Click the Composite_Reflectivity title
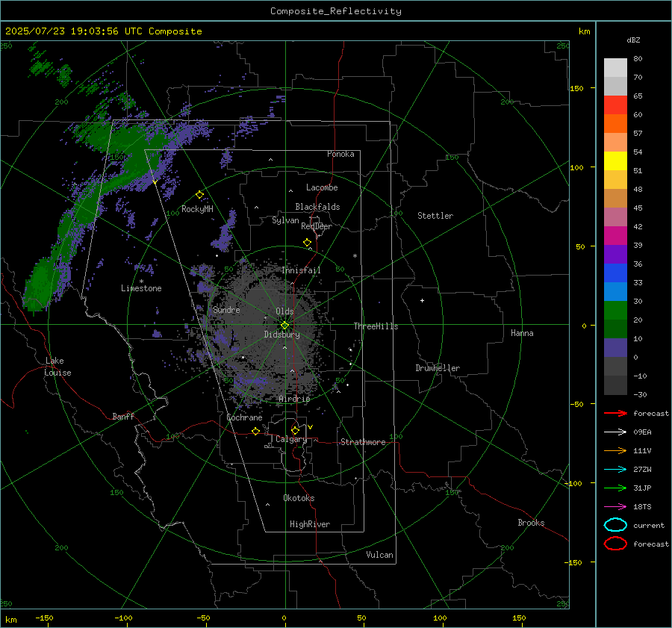 (x=336, y=11)
